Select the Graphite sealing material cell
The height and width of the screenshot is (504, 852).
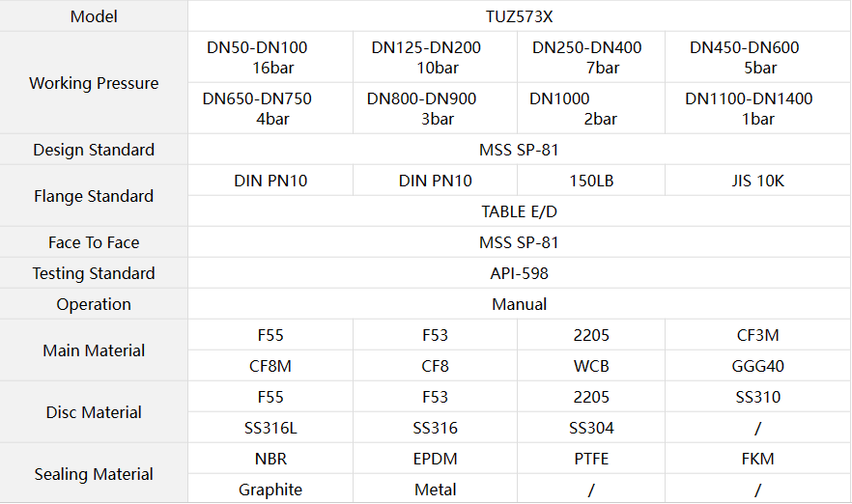click(x=270, y=490)
